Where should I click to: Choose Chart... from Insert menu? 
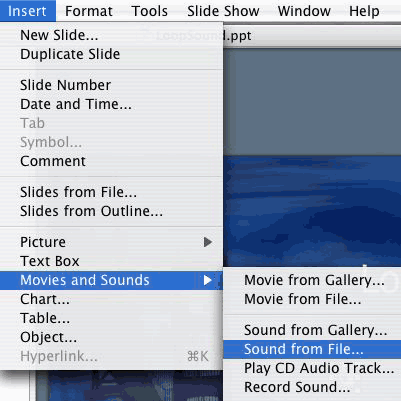(x=111, y=299)
